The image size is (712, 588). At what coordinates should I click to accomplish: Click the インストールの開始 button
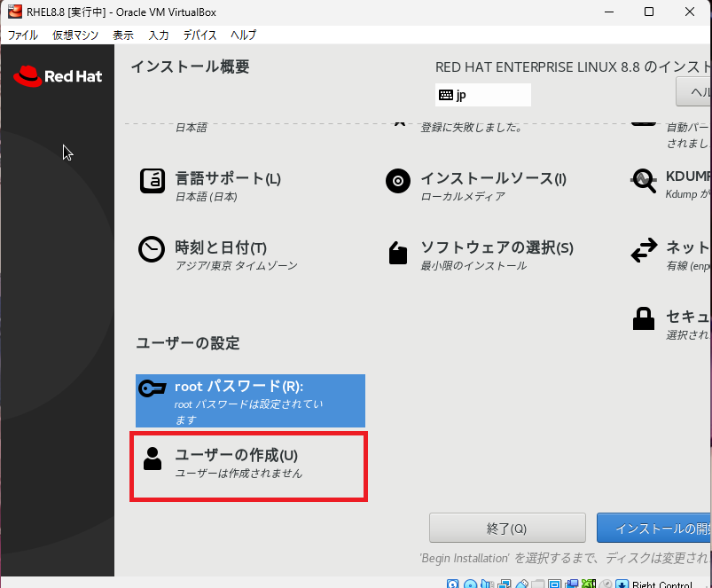pyautogui.click(x=653, y=528)
